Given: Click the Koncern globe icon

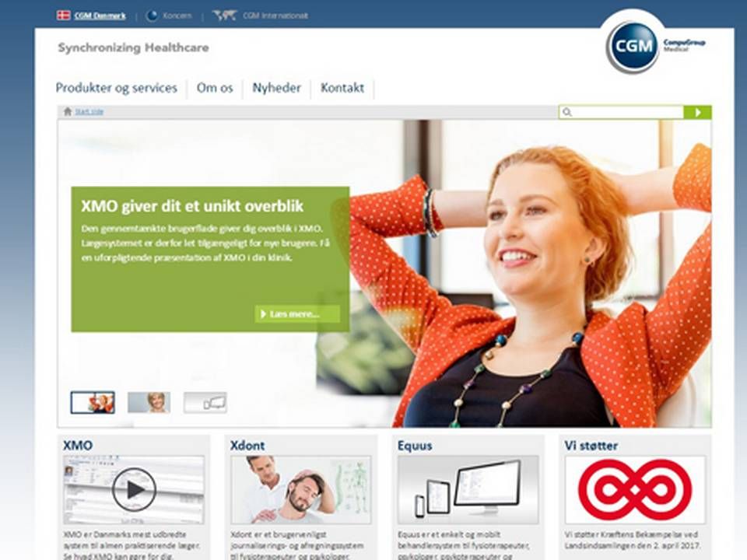Looking at the screenshot, I should point(152,16).
